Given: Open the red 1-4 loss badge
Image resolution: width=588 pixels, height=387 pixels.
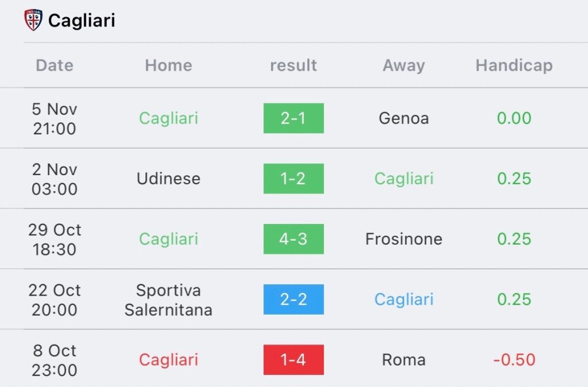Looking at the screenshot, I should click(293, 360).
